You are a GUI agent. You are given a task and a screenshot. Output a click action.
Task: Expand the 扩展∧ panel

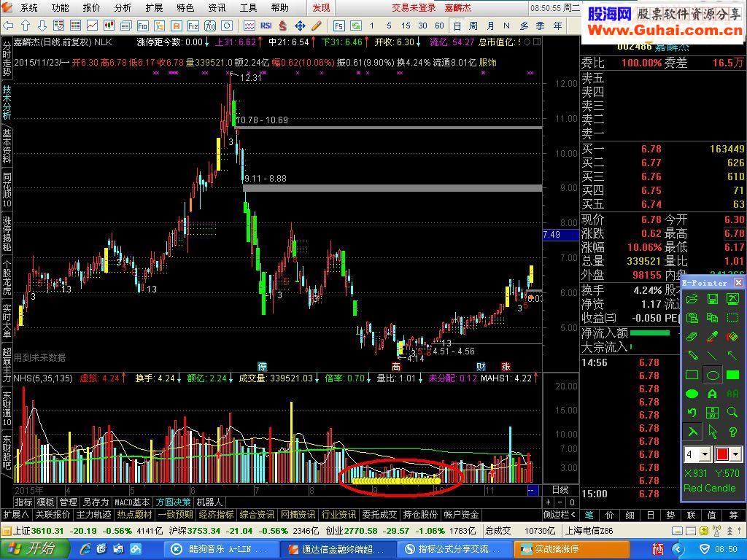tap(16, 514)
